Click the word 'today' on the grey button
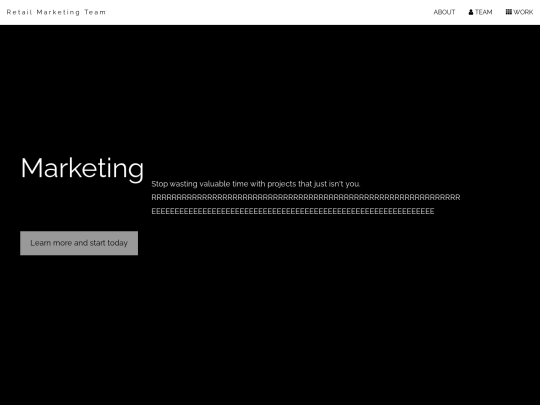The height and width of the screenshot is (405, 540). [x=117, y=243]
